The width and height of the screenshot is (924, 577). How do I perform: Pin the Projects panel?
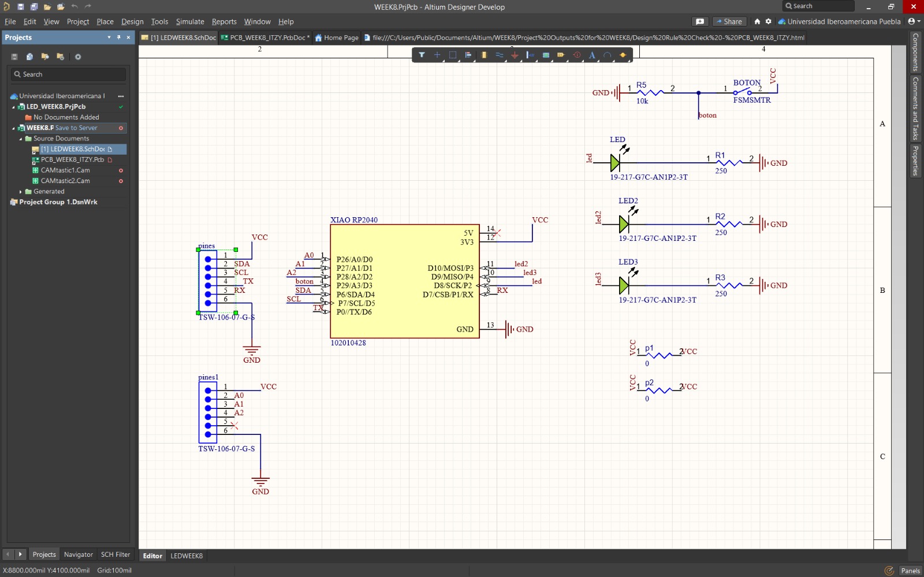click(119, 38)
